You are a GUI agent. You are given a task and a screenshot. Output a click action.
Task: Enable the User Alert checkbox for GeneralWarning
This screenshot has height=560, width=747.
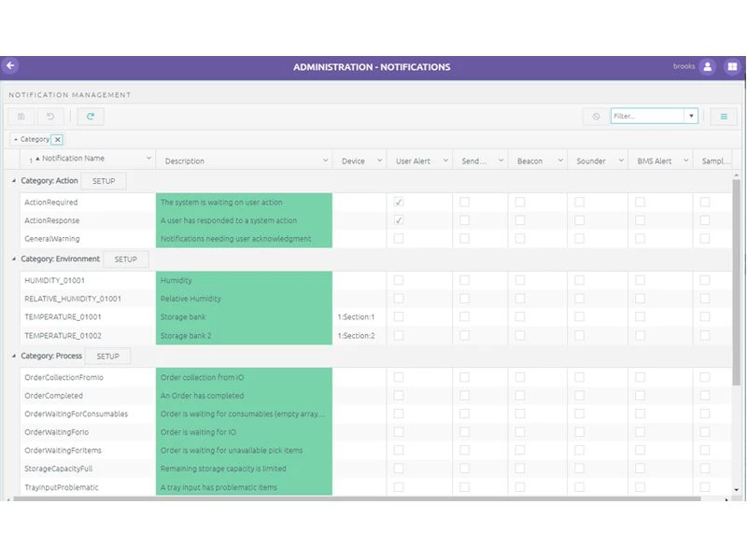(x=399, y=239)
